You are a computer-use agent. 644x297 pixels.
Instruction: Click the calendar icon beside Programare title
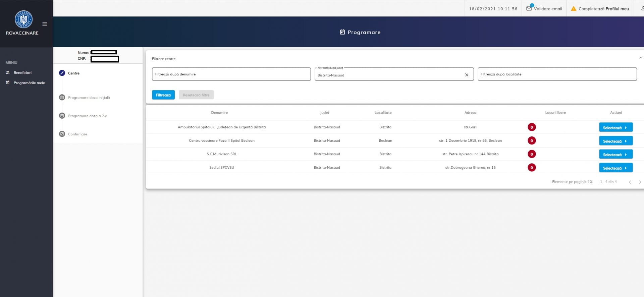point(342,32)
